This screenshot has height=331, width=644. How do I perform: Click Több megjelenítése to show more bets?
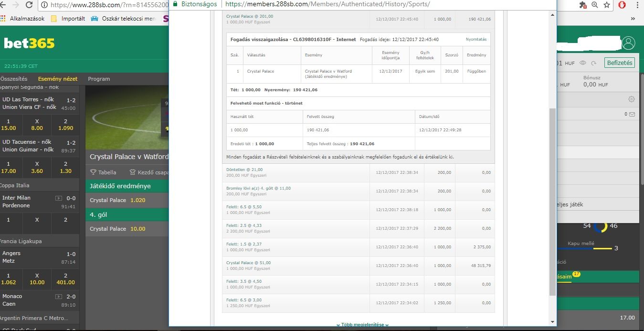[362, 325]
